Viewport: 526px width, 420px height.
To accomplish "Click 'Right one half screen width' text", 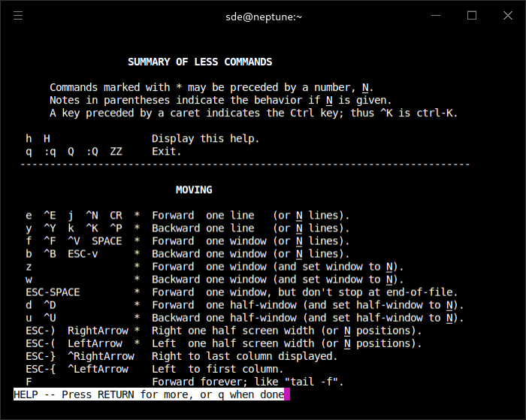I will tap(286, 331).
